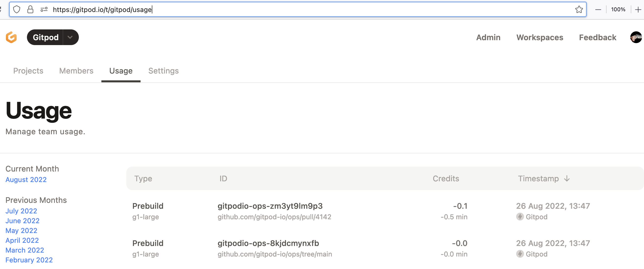Click the site permissions icon in address bar
Screen dimensions: 644x269
pyautogui.click(x=44, y=10)
